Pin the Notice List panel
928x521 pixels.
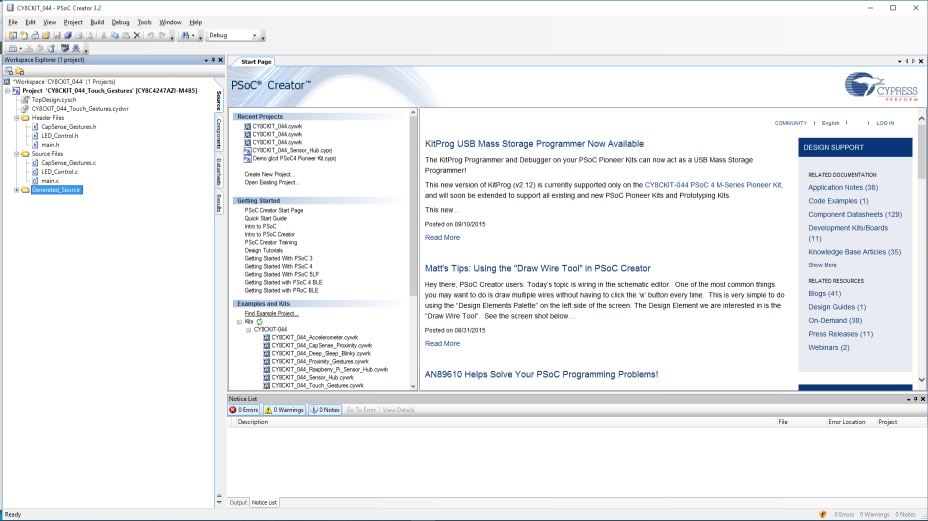pyautogui.click(x=916, y=399)
